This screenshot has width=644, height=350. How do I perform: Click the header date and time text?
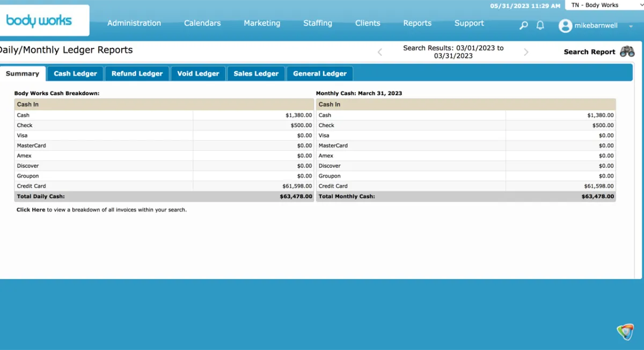(x=525, y=6)
